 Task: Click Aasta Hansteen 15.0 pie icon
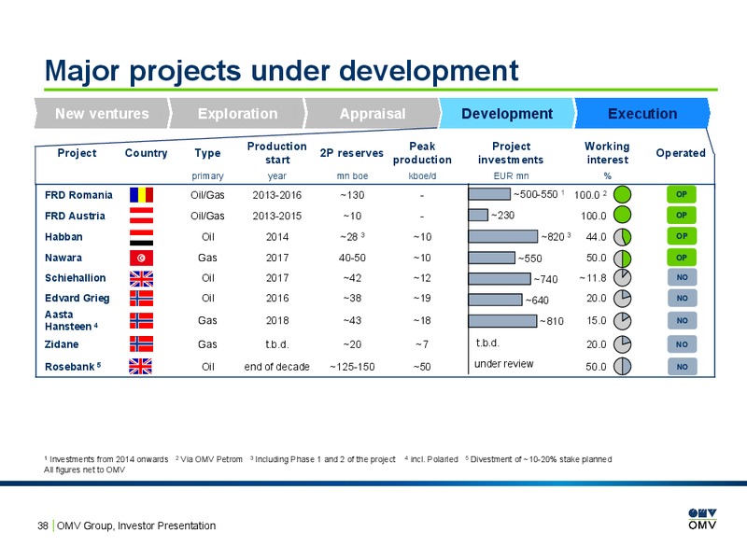click(x=622, y=321)
